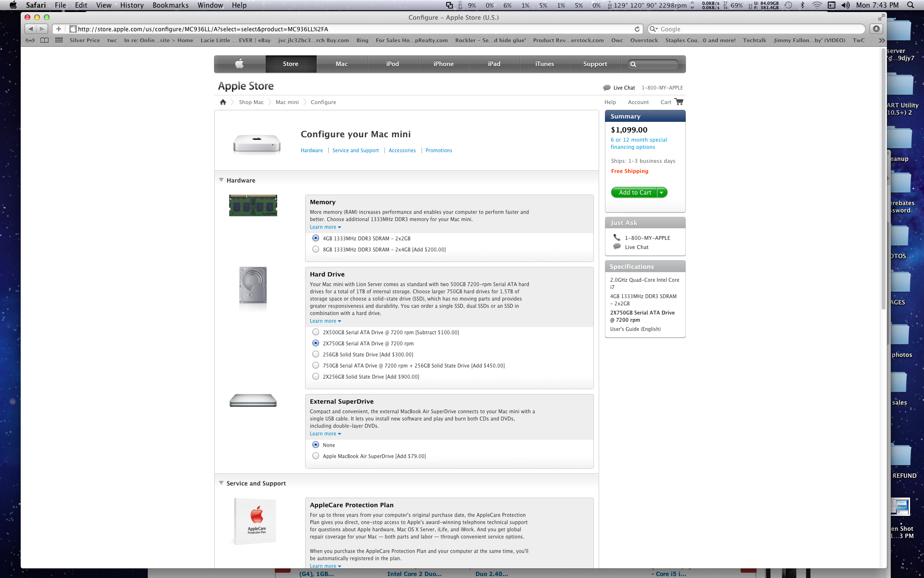
Task: Expand Learn more under External SuperDrive
Action: pos(325,433)
